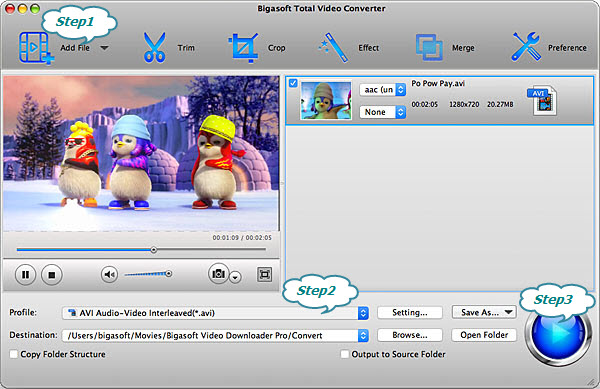The height and width of the screenshot is (389, 600).
Task: Click the AVI output format icon
Action: [x=543, y=100]
